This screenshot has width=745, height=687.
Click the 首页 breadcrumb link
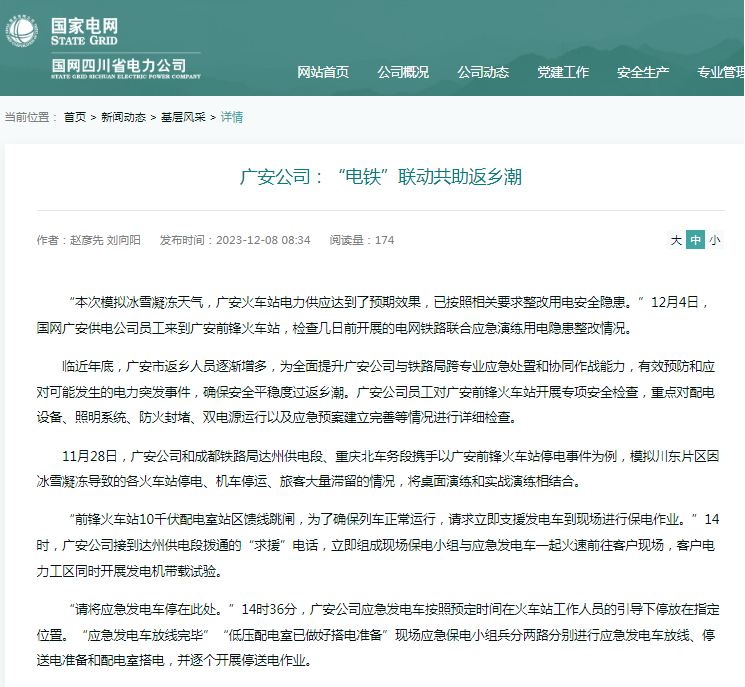click(75, 117)
